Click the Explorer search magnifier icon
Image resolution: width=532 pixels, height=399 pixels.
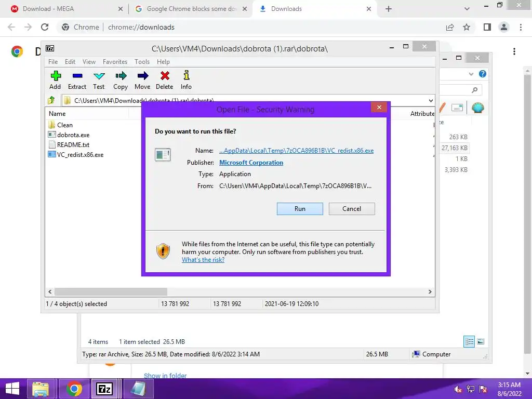[475, 89]
